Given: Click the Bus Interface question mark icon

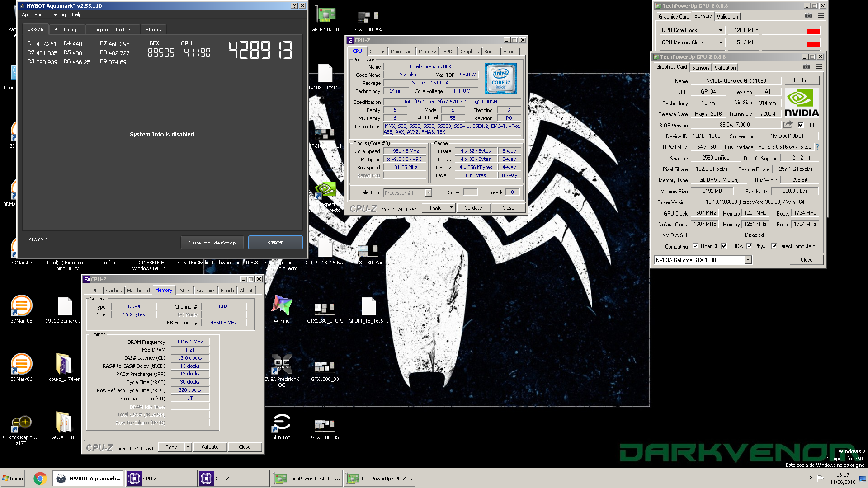Looking at the screenshot, I should [817, 147].
